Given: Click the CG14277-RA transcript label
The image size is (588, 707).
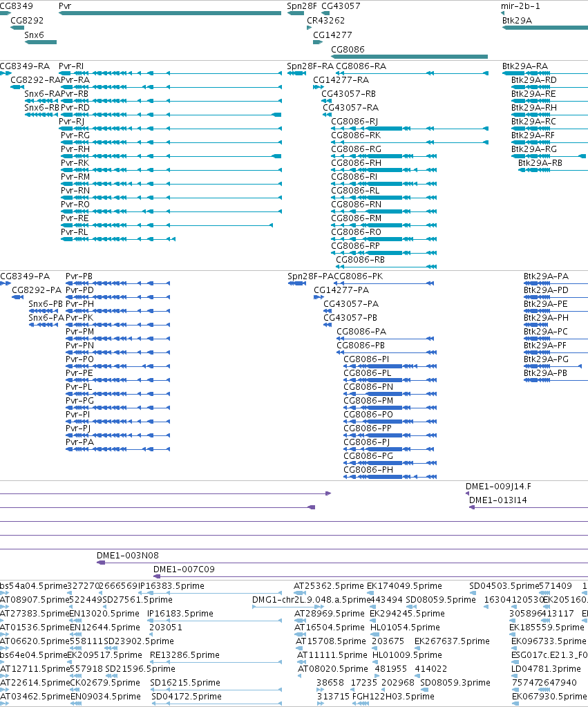Looking at the screenshot, I should [341, 80].
